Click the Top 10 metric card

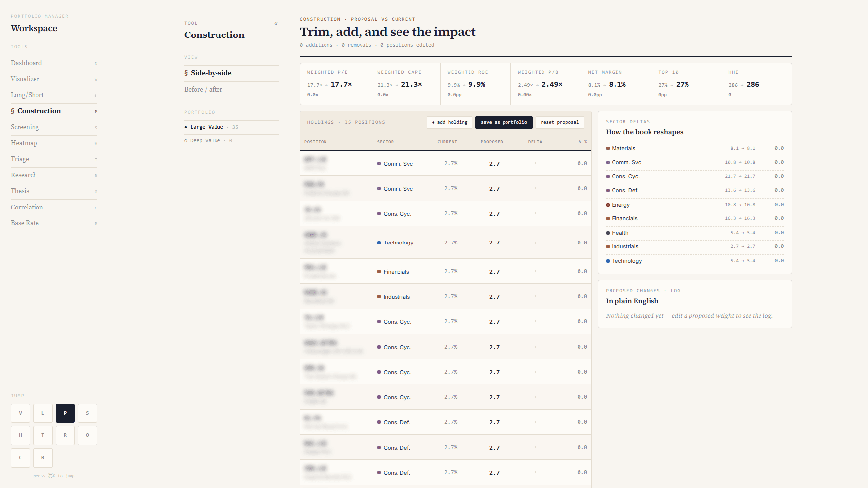687,84
